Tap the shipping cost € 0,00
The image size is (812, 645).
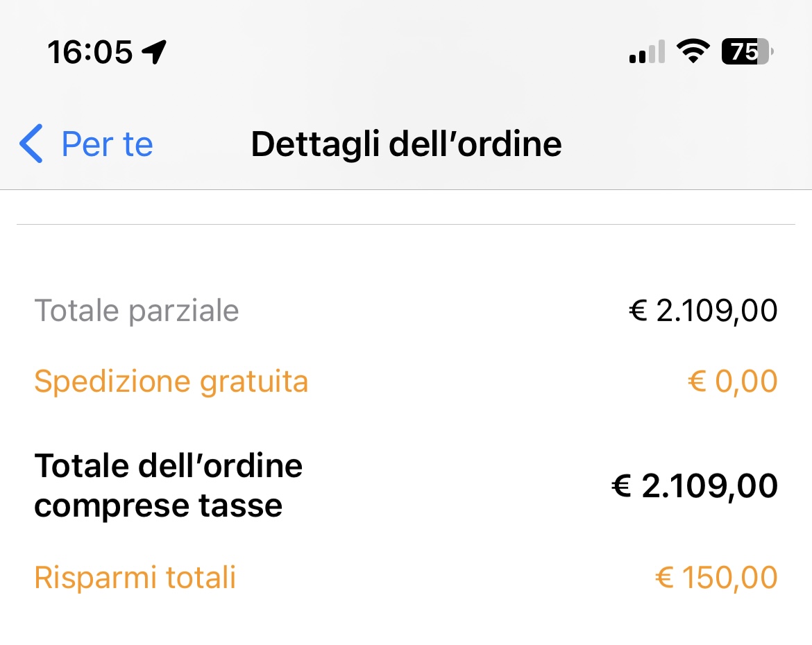pyautogui.click(x=733, y=381)
